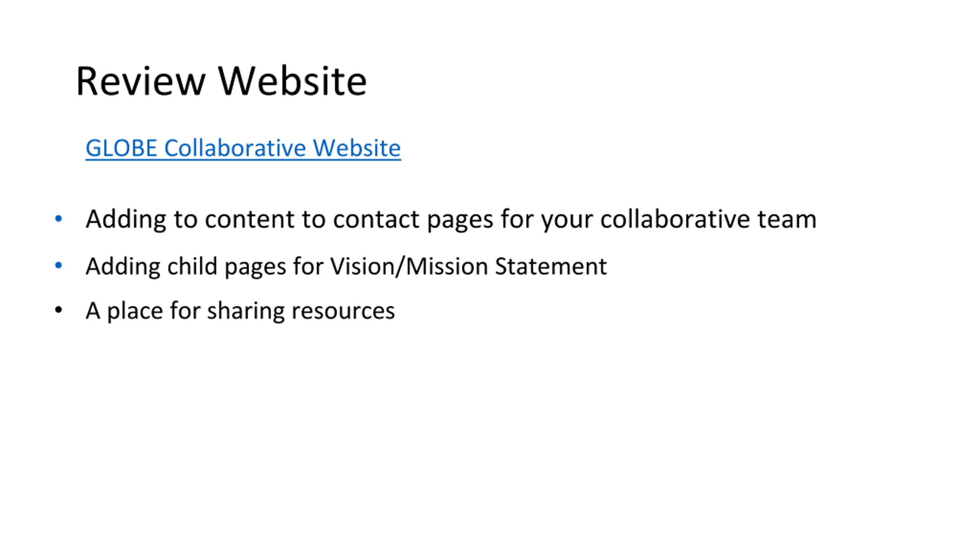Click the black bullet marker before 'A place'
Viewport: 980px width, 551px height.
pyautogui.click(x=59, y=310)
